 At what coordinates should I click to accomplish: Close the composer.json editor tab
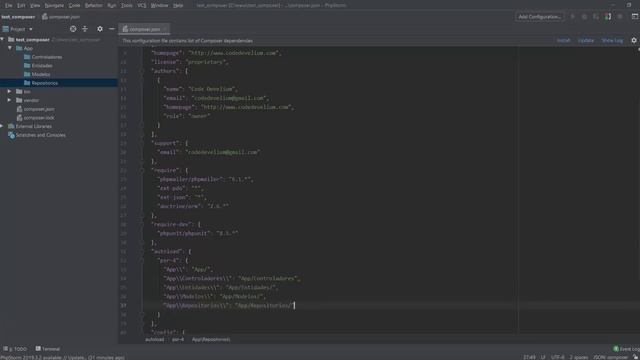[165, 29]
